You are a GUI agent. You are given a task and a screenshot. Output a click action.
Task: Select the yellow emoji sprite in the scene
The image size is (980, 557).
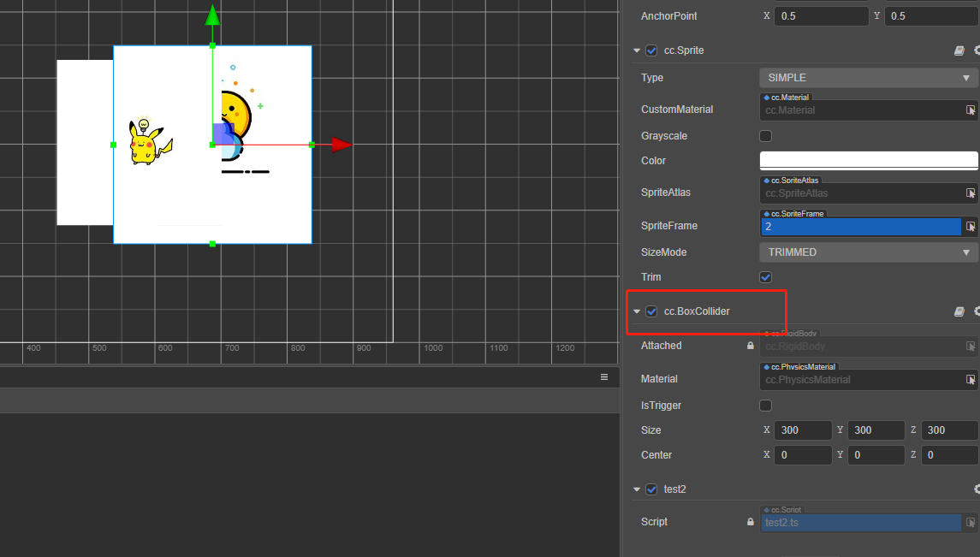(236, 116)
